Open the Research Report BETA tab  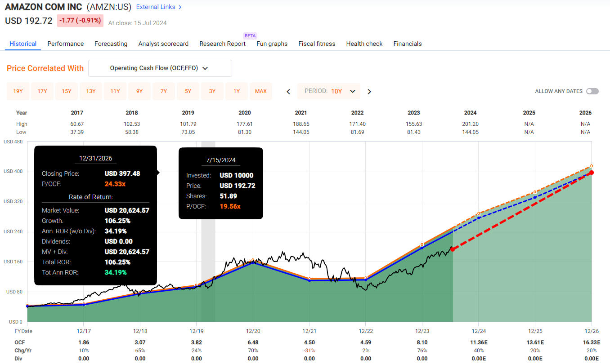[222, 44]
